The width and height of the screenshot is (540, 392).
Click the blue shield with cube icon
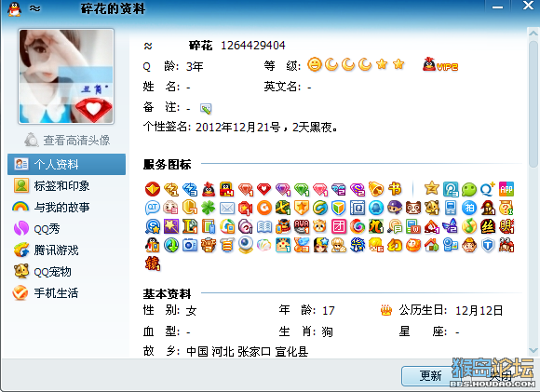339,208
